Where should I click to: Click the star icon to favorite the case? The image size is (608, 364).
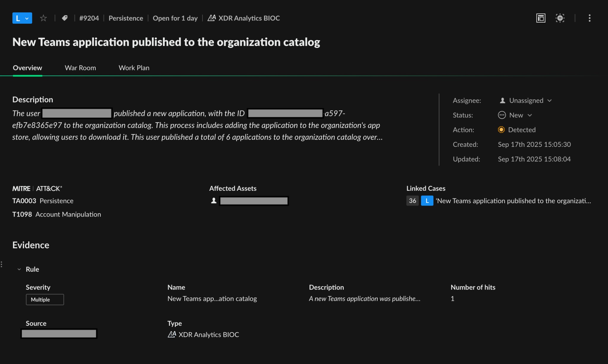(x=43, y=18)
